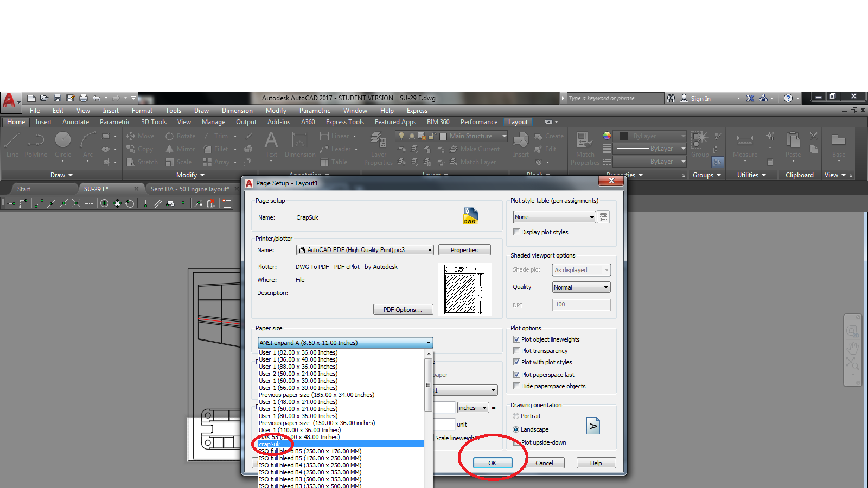Open the Dimension menu
The width and height of the screenshot is (868, 488).
click(x=237, y=111)
